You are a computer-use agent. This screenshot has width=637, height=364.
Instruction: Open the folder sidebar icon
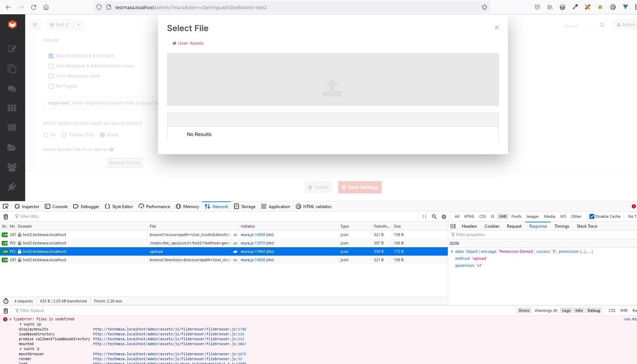(12, 147)
